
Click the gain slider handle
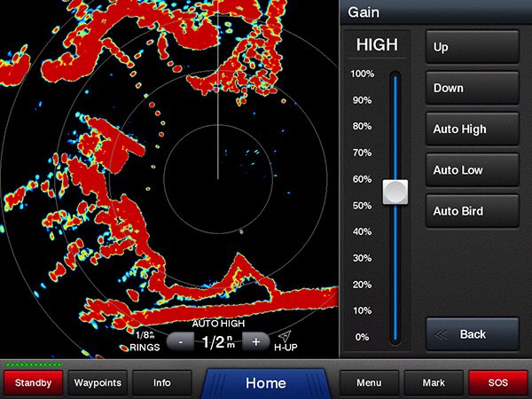pos(395,192)
